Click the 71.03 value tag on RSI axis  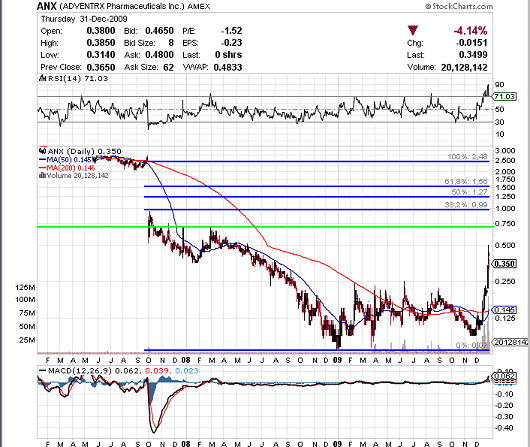click(504, 97)
